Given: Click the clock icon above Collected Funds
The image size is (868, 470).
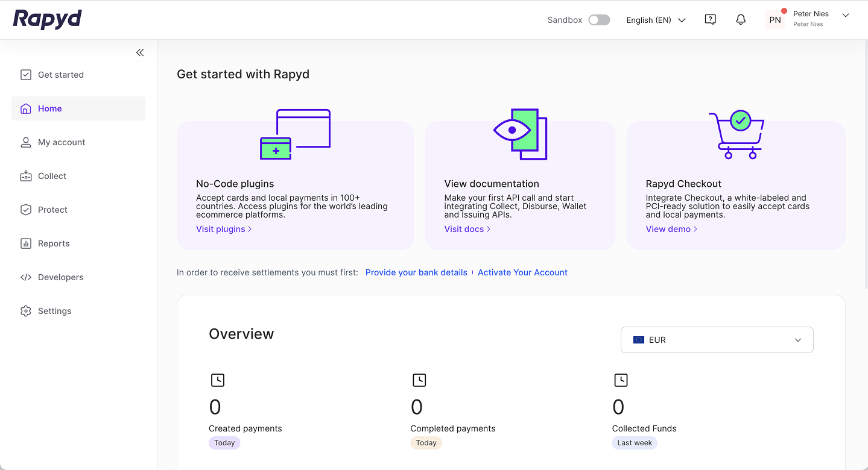Looking at the screenshot, I should point(620,380).
